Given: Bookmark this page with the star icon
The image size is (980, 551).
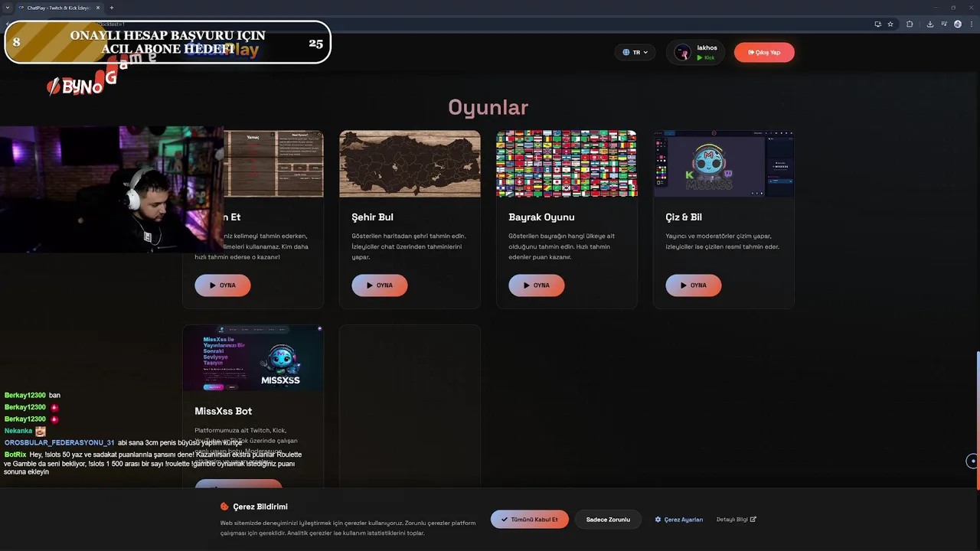Looking at the screenshot, I should tap(890, 24).
